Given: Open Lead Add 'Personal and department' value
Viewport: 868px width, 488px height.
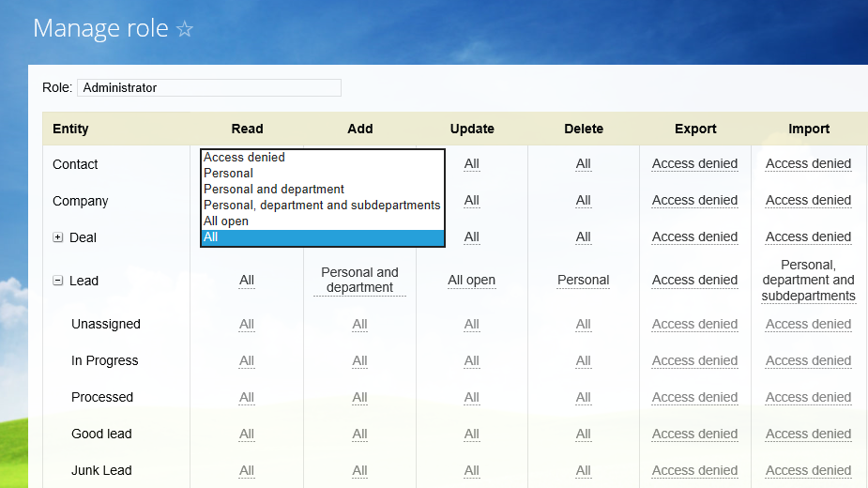Looking at the screenshot, I should click(359, 281).
